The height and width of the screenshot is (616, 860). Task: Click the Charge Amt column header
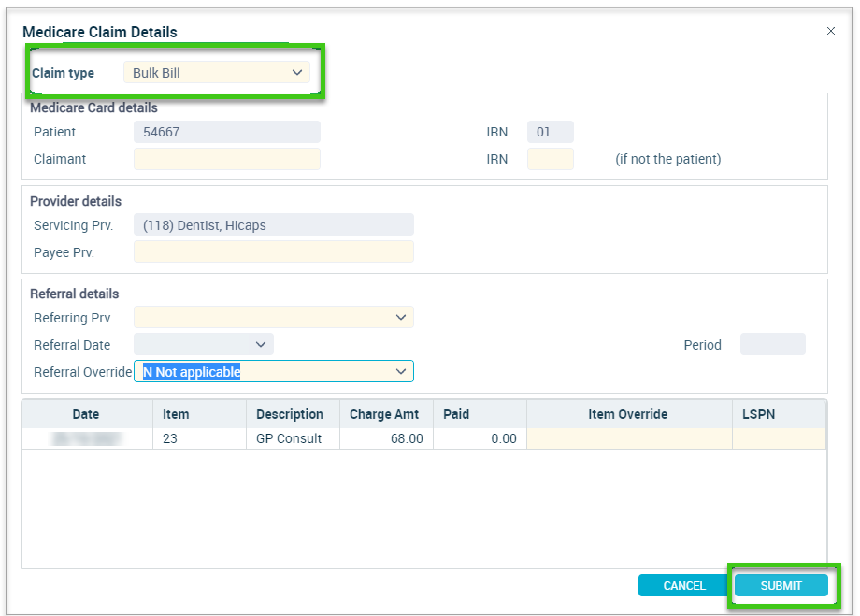coord(386,414)
